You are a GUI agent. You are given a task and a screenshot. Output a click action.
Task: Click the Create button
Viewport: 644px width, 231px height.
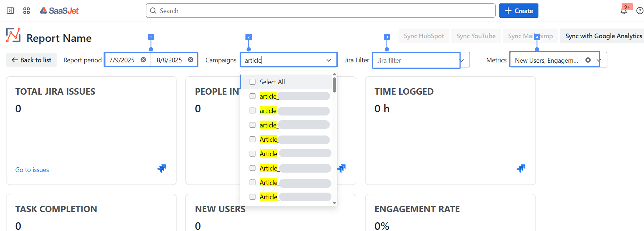pos(518,11)
